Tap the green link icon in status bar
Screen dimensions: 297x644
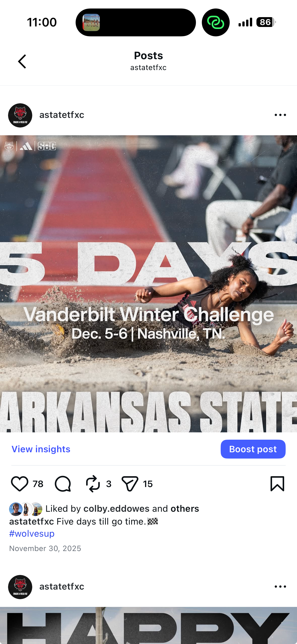(x=216, y=22)
